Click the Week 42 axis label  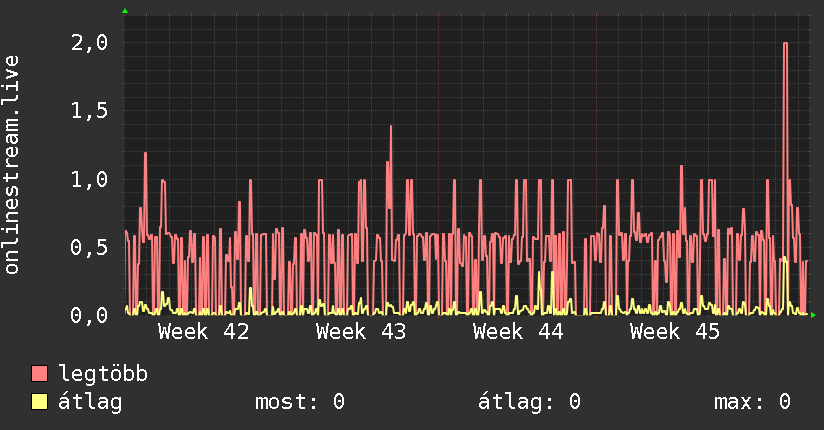203,332
